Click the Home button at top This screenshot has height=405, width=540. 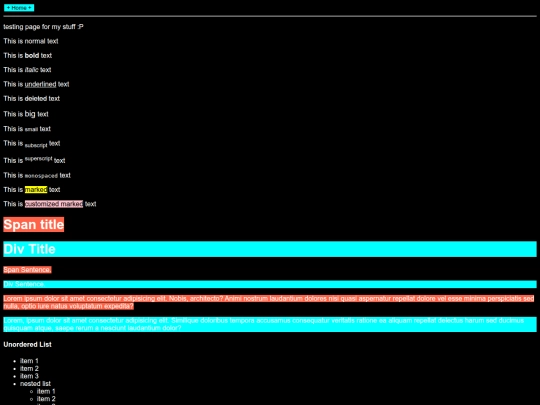click(x=19, y=8)
